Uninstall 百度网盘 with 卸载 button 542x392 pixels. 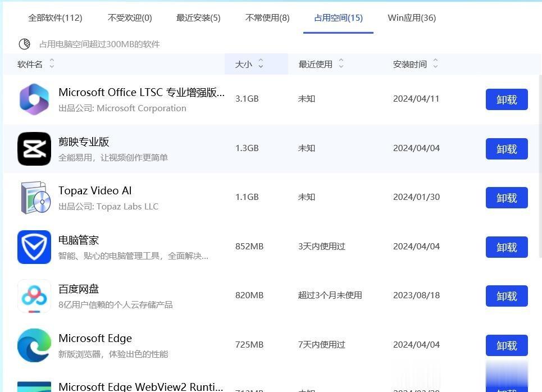(x=507, y=296)
